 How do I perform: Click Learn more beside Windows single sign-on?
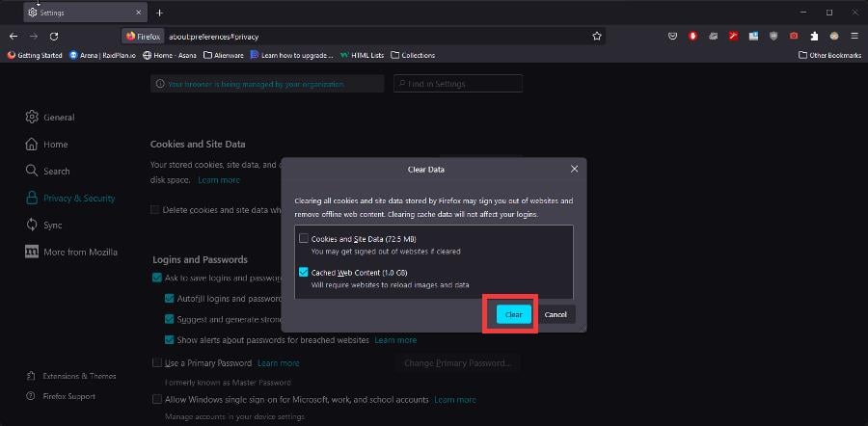tap(455, 399)
